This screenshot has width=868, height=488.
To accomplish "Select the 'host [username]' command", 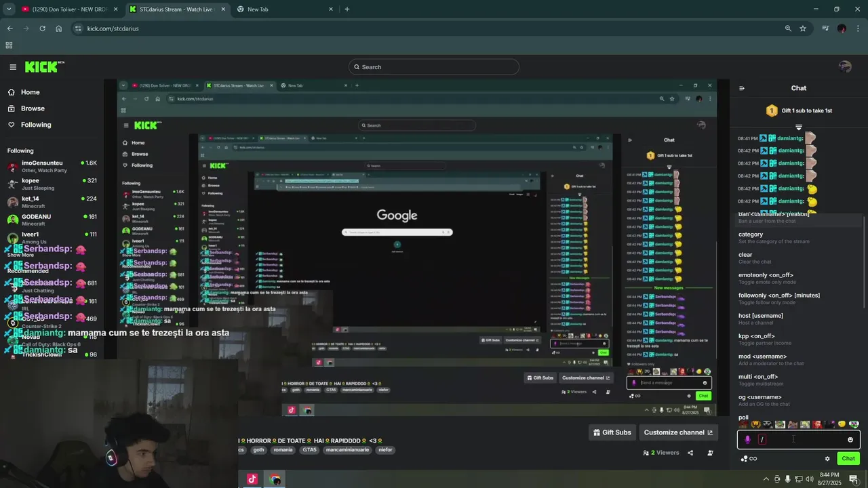I will 799,319.
